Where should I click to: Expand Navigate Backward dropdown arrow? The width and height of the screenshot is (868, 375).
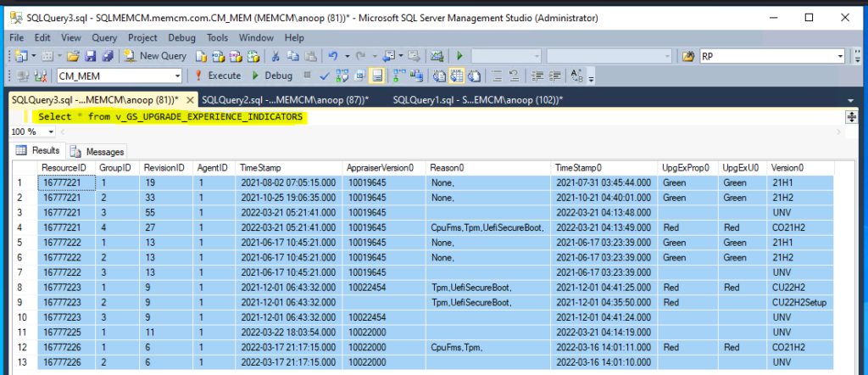(401, 56)
